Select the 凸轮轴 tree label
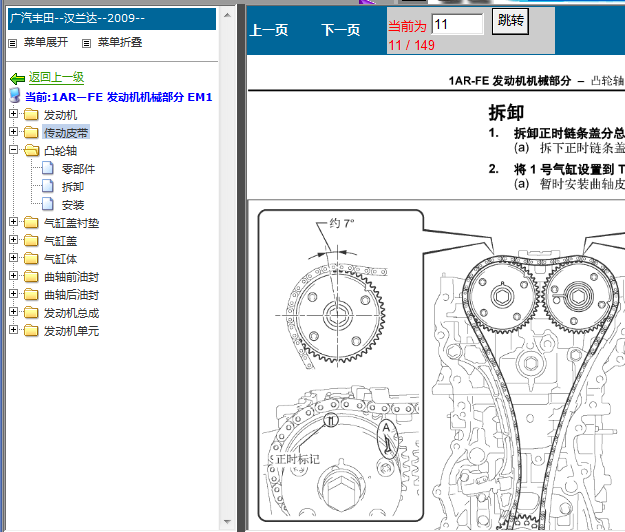 pos(61,151)
